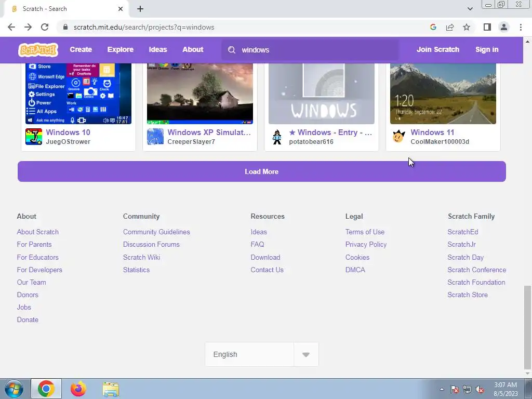Click the browser forward arrow
This screenshot has height=399, width=532.
click(x=28, y=27)
